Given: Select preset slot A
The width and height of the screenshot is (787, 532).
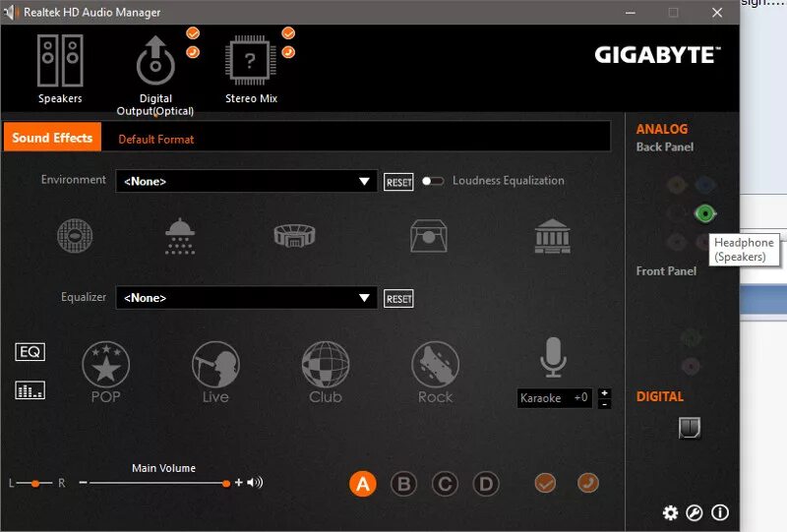Looking at the screenshot, I should 362,484.
